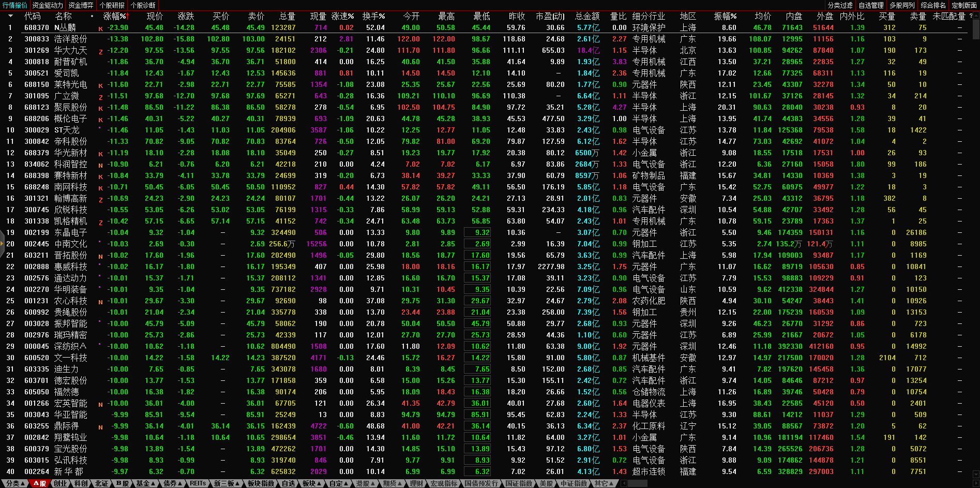Select the 创业 market tab
The image size is (980, 488).
(x=61, y=483)
